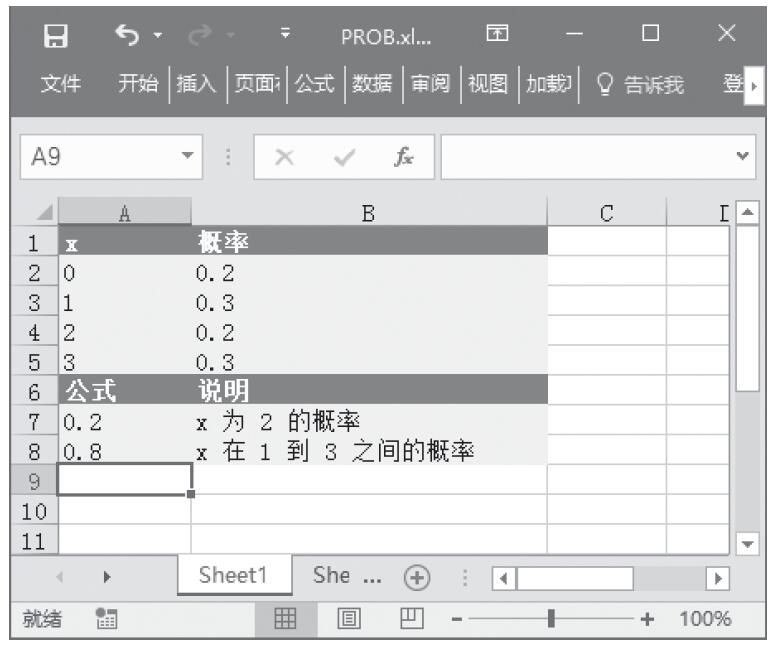Open the Name Box dropdown arrow

(185, 158)
